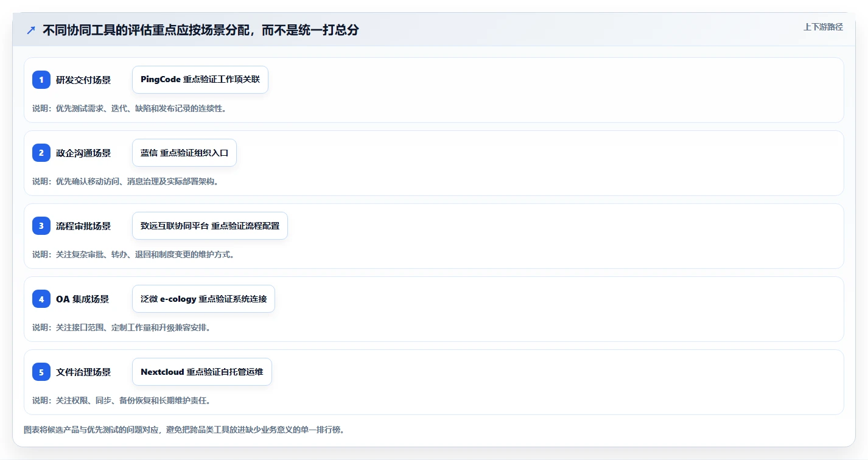Click the number 4 badge for OA 集成场景
Screen dimensions: 868x460
pos(41,299)
